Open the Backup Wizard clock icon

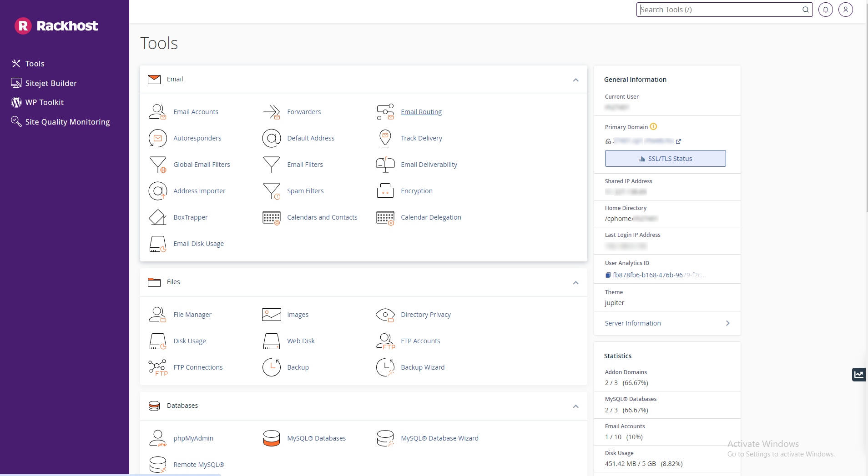[385, 367]
